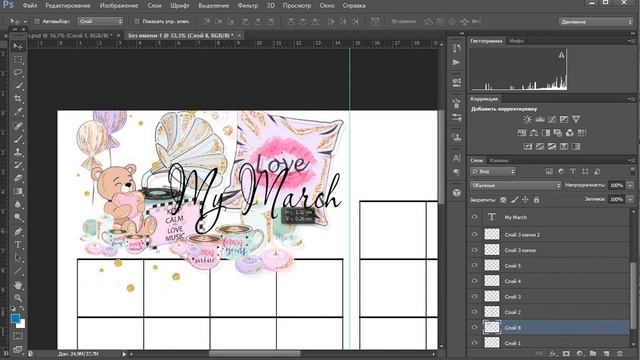Open the Слой auto-select dropdown
This screenshot has height=360, width=640.
tap(100, 21)
